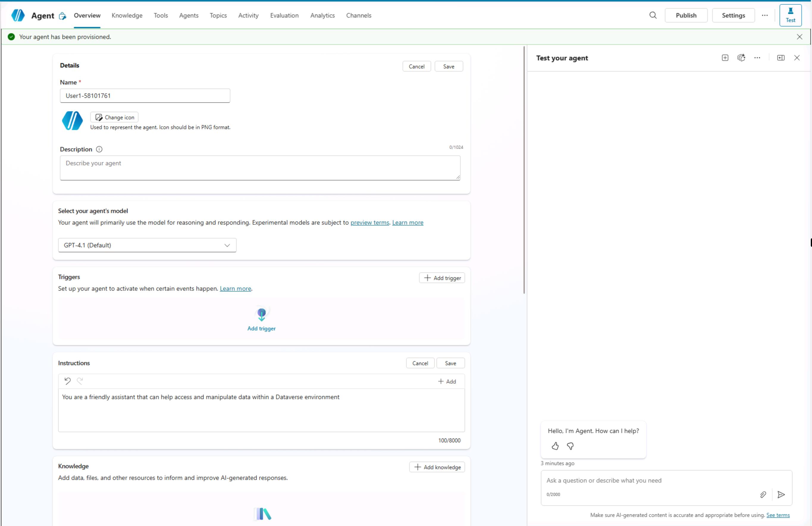Screen dimensions: 812x526
Task: Click the dock test panel icon
Action: tap(780, 58)
